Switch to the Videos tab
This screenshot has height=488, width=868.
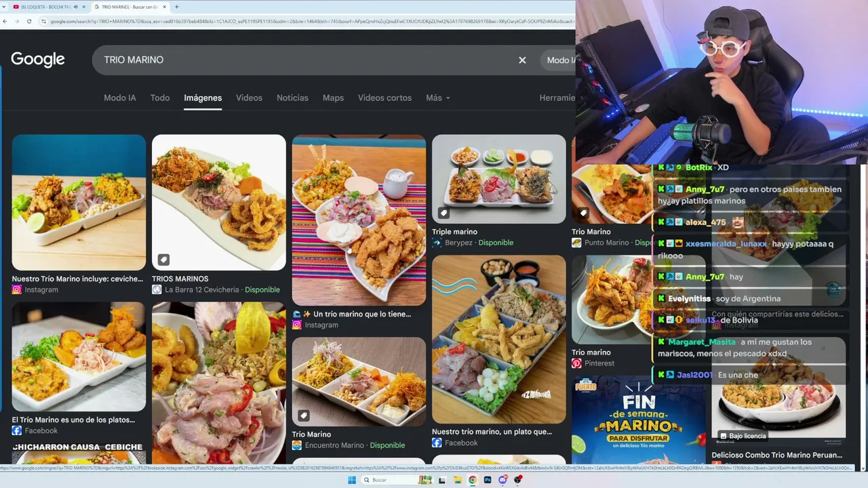pos(249,98)
